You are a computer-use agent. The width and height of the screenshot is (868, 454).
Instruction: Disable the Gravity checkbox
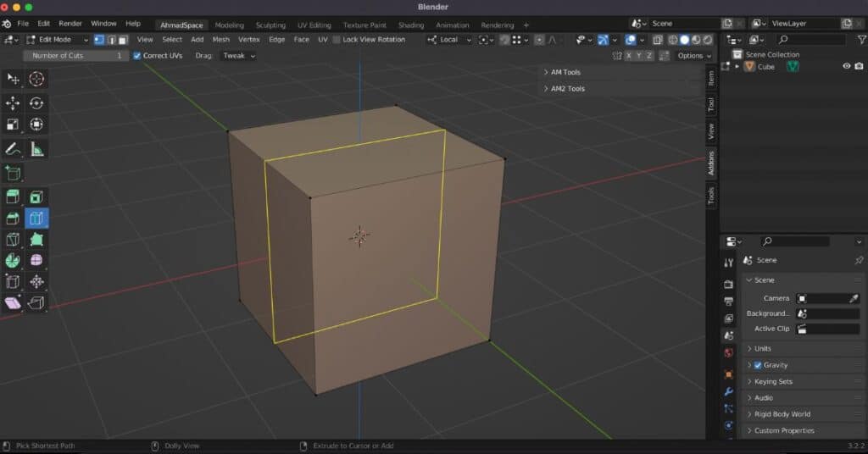pyautogui.click(x=758, y=365)
